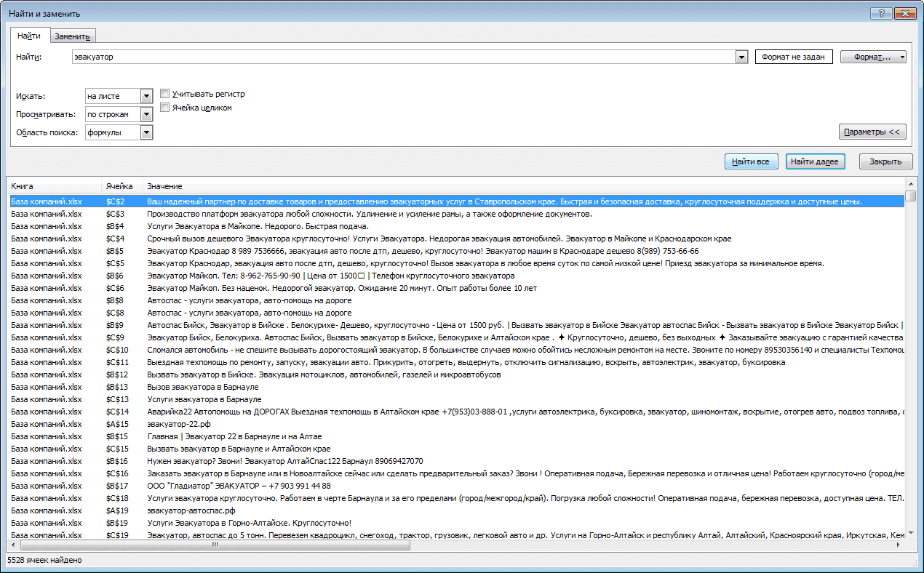Click the horizontal scrollbar right arrow
The width and height of the screenshot is (924, 573).
point(899,545)
